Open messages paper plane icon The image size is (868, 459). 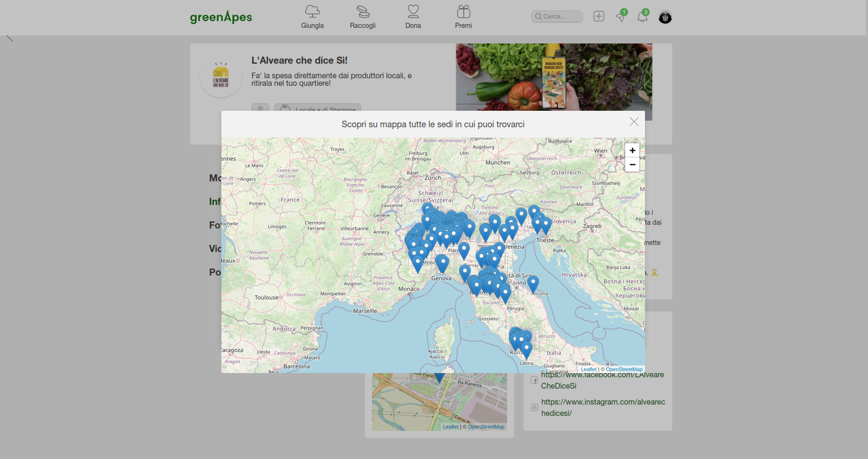621,17
